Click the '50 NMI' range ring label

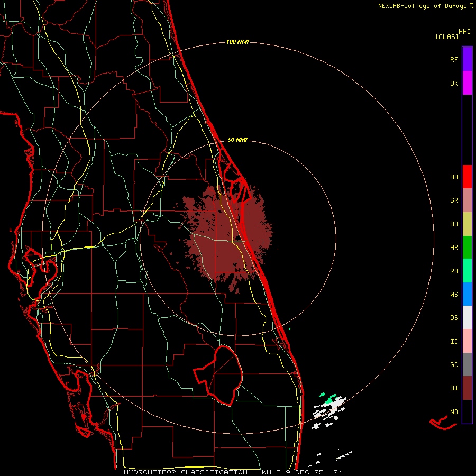click(237, 140)
